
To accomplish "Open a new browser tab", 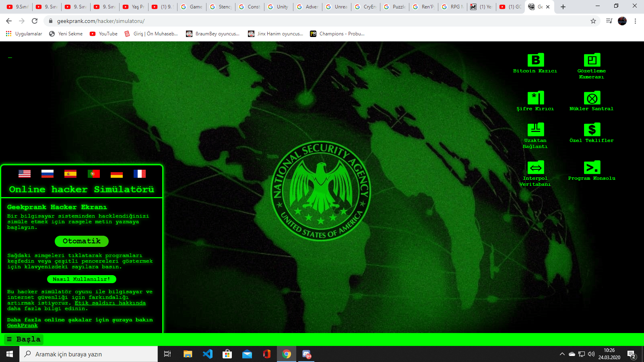I will point(563,7).
